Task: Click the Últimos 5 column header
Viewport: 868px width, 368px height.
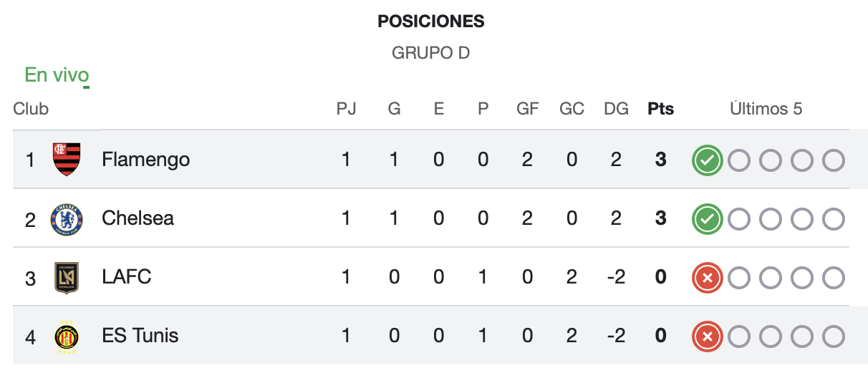Action: point(766,109)
